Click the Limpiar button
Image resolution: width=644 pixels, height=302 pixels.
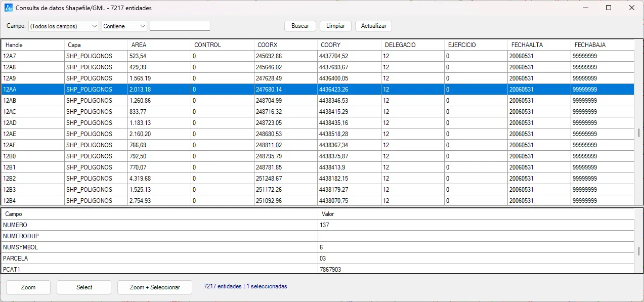(335, 26)
